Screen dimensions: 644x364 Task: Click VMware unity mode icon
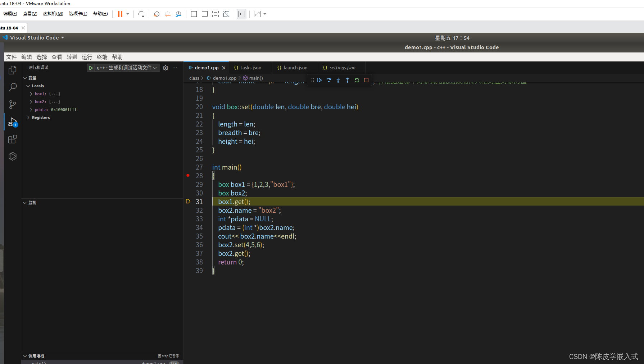click(226, 14)
